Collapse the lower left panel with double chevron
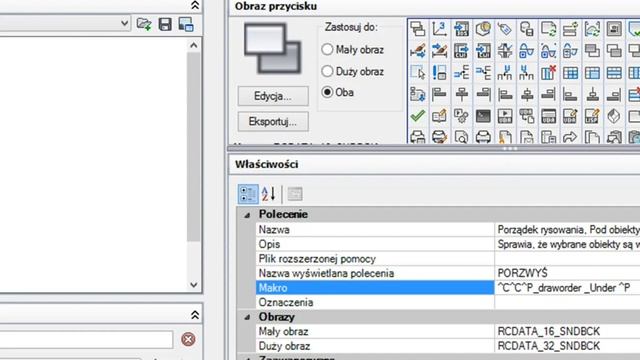The width and height of the screenshot is (640, 360). pyautogui.click(x=195, y=315)
